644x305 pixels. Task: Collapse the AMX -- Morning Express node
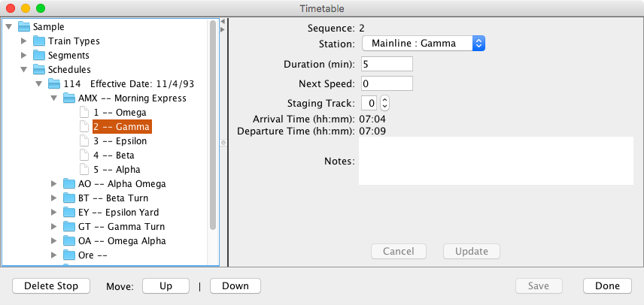pos(54,98)
